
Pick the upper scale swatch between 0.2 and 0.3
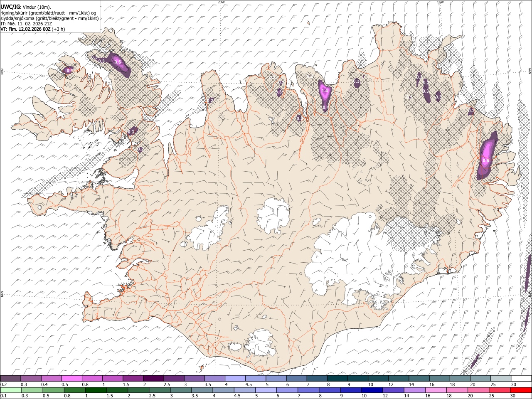pyautogui.click(x=11, y=378)
